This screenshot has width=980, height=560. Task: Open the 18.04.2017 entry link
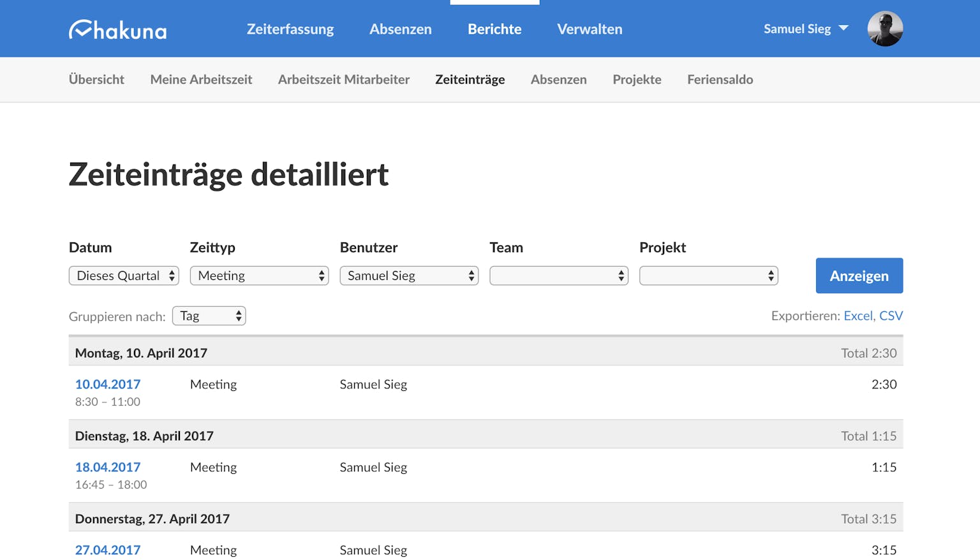[108, 467]
